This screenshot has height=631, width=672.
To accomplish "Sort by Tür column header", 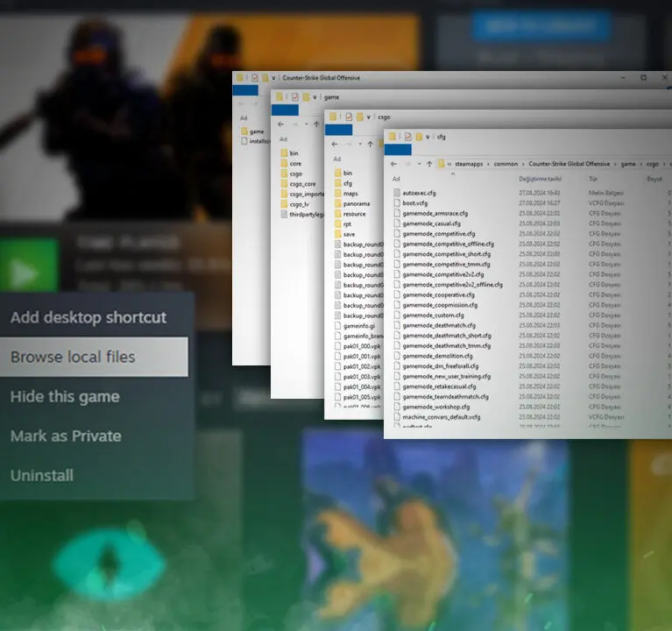I will click(x=593, y=179).
